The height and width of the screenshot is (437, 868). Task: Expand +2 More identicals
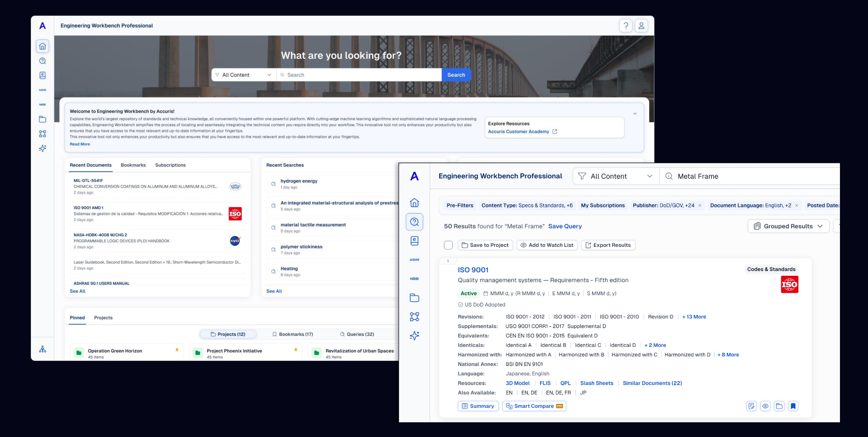[x=655, y=345]
